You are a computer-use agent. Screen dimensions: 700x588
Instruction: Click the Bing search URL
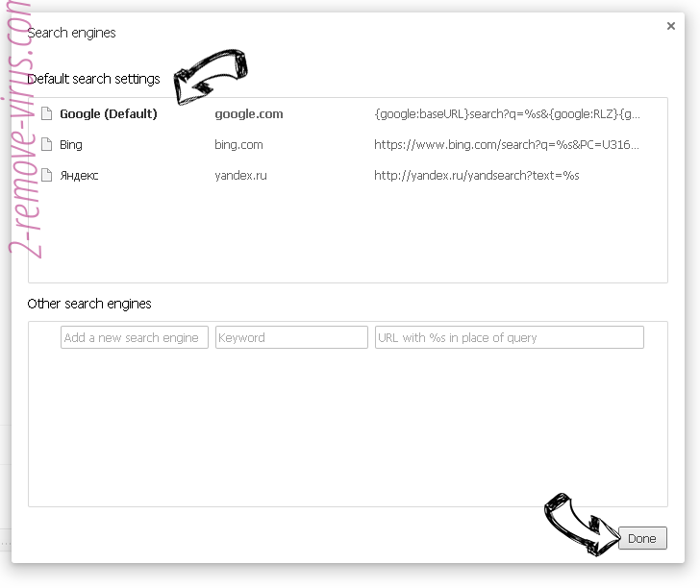(x=507, y=145)
